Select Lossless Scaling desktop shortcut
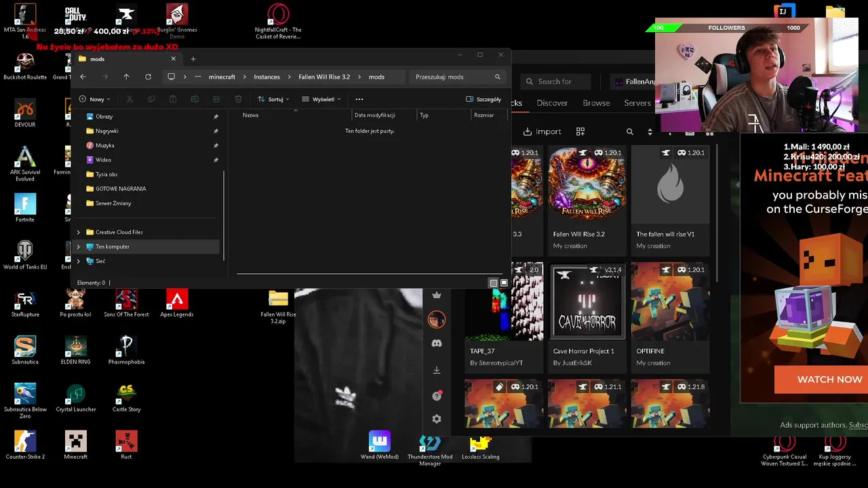 tap(481, 447)
